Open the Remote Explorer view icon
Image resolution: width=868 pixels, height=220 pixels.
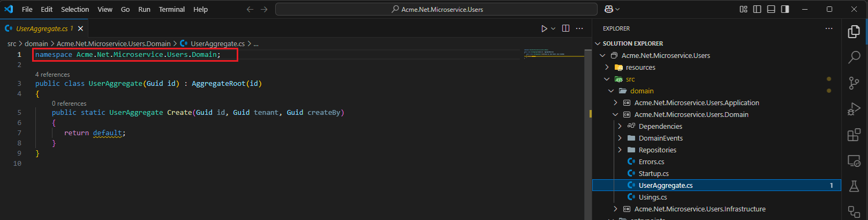click(854, 160)
